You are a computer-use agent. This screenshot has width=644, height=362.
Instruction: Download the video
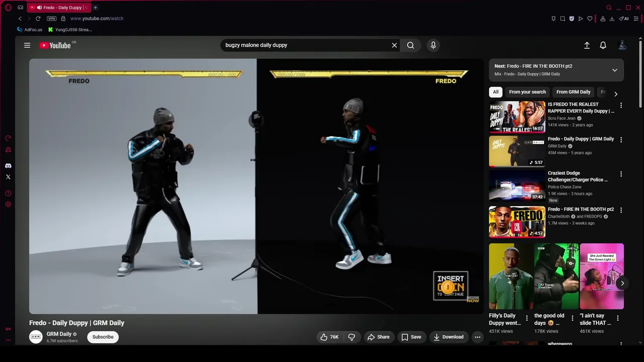pos(448,337)
